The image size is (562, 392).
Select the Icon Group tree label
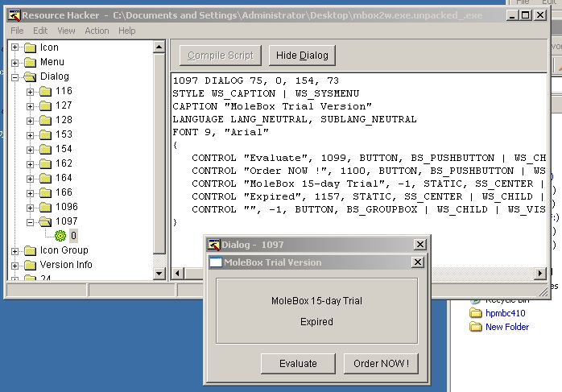coord(64,250)
